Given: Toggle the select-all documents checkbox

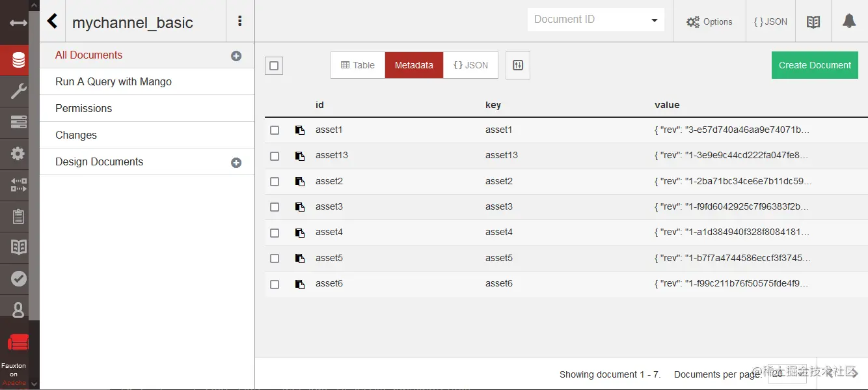Looking at the screenshot, I should [274, 66].
